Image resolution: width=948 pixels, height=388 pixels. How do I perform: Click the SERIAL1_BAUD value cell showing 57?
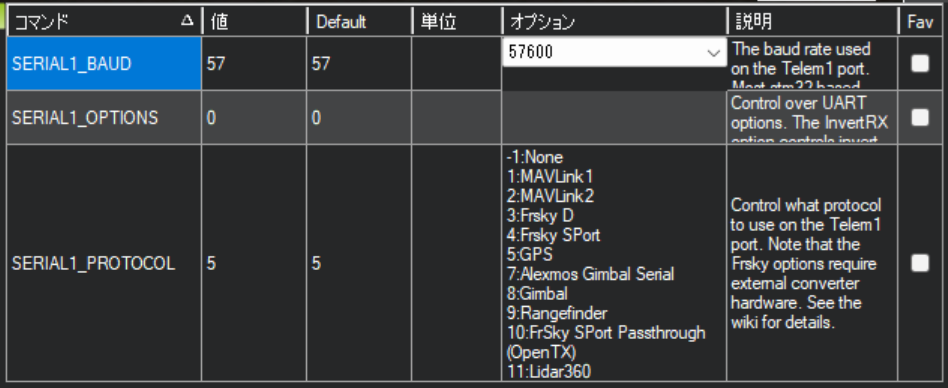click(x=255, y=63)
